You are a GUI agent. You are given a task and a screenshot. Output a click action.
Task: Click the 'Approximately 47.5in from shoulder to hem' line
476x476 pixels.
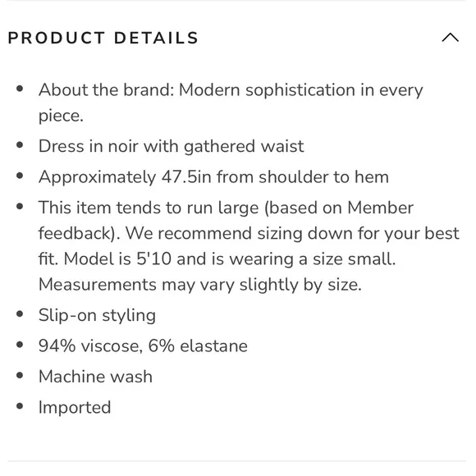[x=213, y=176]
